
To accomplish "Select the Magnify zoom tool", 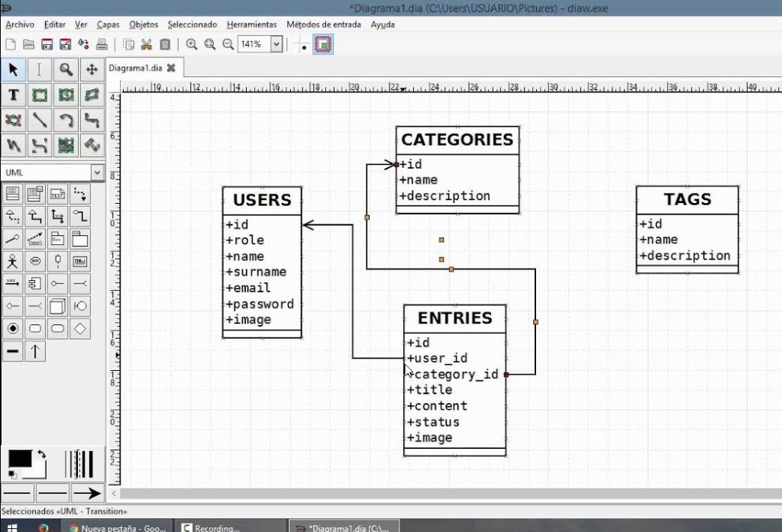I will [x=66, y=69].
